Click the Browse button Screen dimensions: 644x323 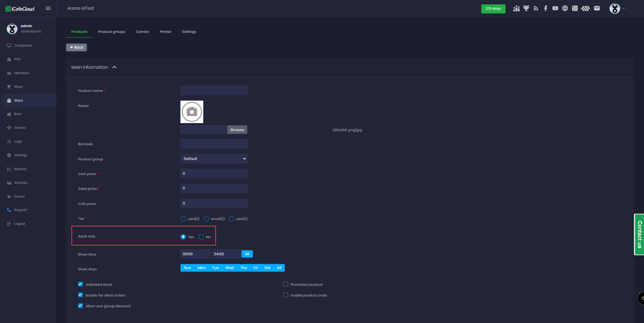(x=237, y=130)
